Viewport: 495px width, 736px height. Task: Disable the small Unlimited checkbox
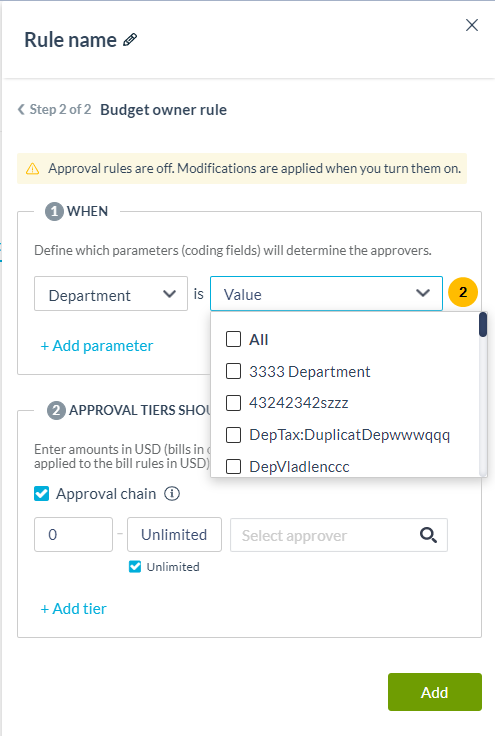(135, 567)
